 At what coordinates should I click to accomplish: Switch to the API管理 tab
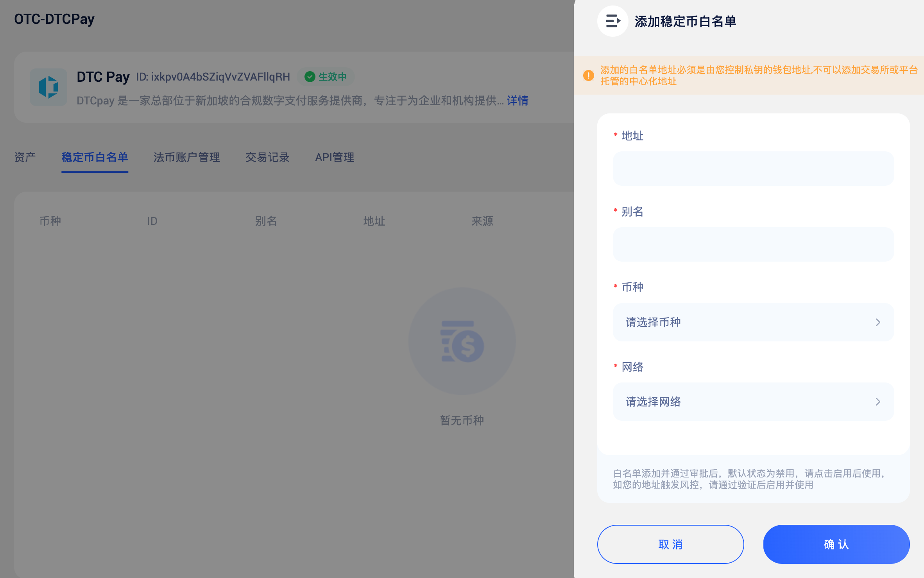click(x=335, y=157)
